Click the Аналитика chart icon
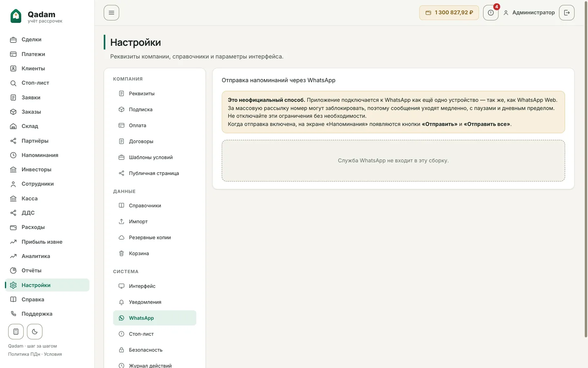Image resolution: width=588 pixels, height=368 pixels. coord(13,256)
